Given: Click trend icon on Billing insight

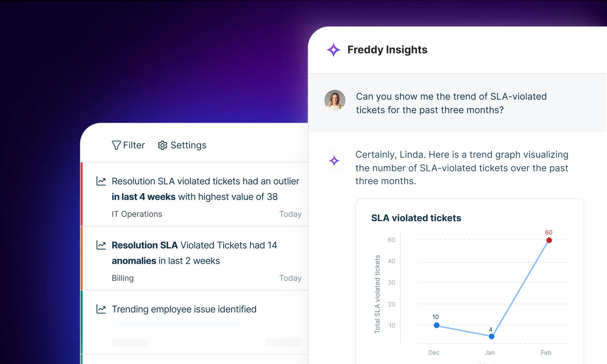Looking at the screenshot, I should (101, 245).
